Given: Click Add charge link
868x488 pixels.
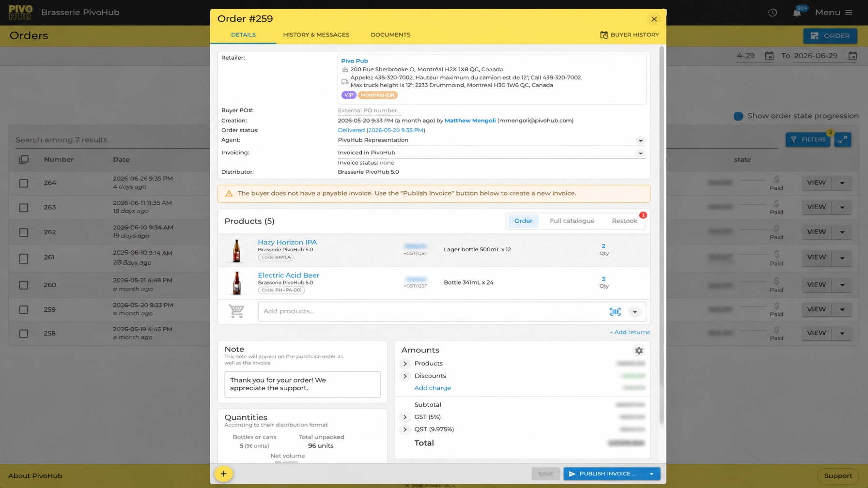Looking at the screenshot, I should (433, 388).
